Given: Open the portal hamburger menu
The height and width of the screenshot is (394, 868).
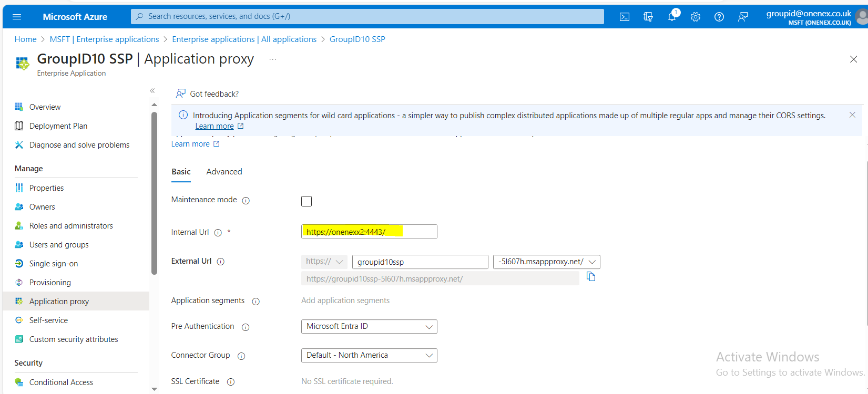Looking at the screenshot, I should pos(17,17).
